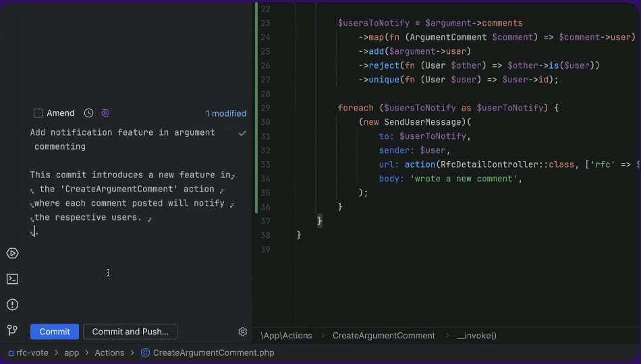
Task: Select __invoke() method breadcrumb
Action: point(476,336)
